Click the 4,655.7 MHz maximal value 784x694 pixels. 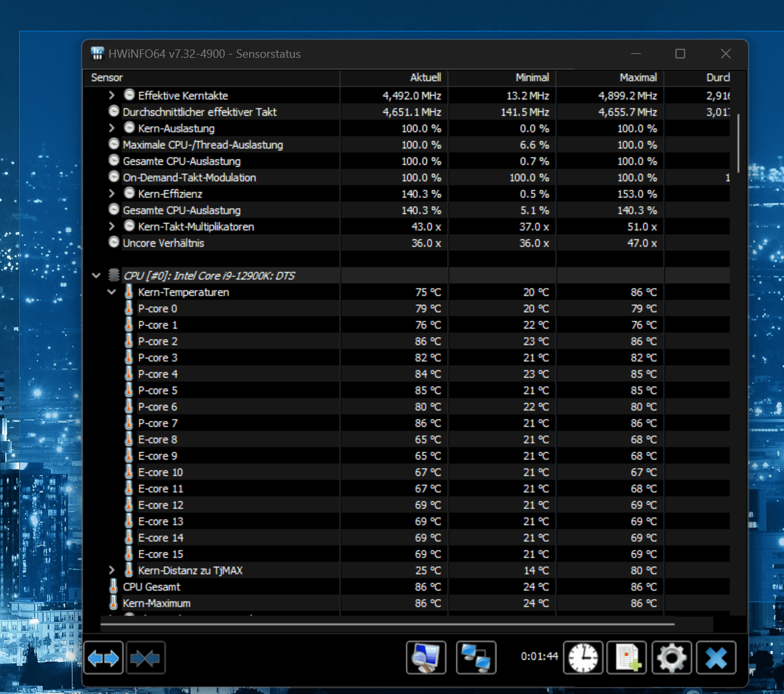627,112
